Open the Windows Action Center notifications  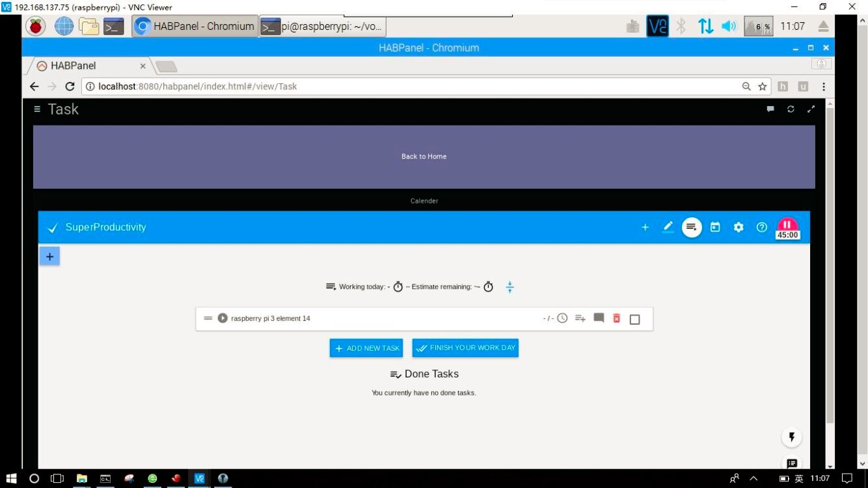click(847, 478)
